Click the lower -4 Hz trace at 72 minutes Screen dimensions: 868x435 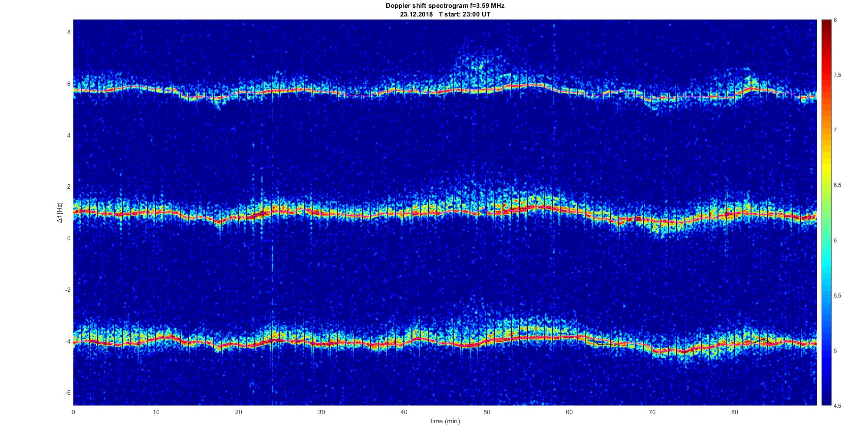pos(668,350)
